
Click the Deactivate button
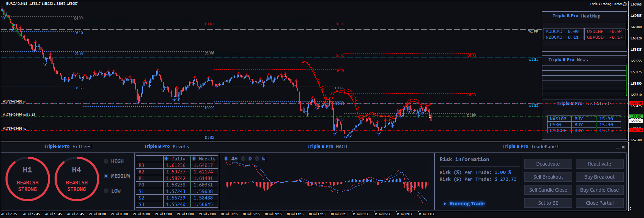pyautogui.click(x=548, y=164)
